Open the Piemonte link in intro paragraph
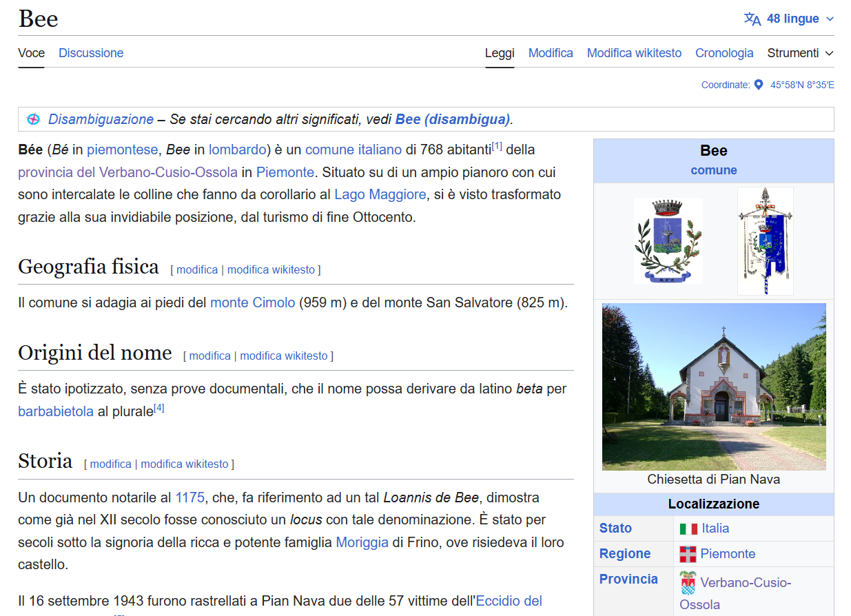The height and width of the screenshot is (616, 851). (x=285, y=172)
